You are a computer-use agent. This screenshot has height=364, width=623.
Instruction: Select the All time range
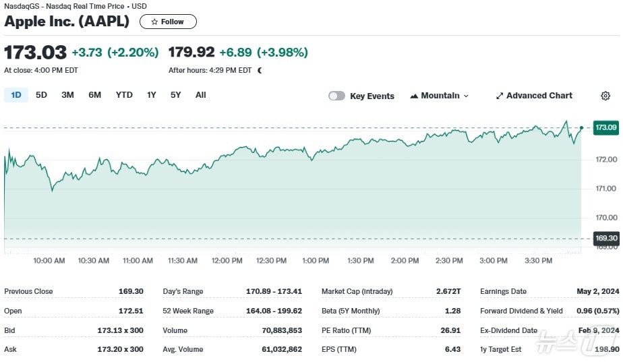click(200, 95)
